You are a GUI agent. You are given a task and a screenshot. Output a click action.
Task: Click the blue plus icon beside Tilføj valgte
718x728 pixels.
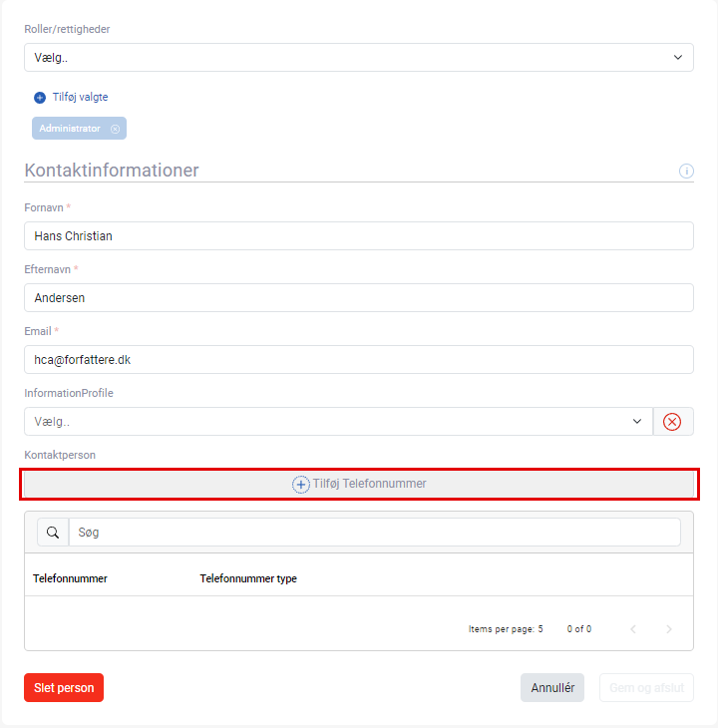[x=40, y=98]
